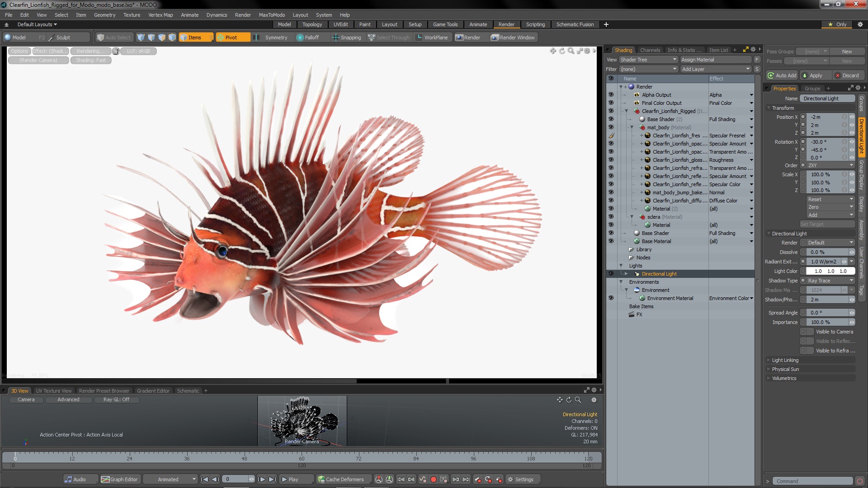The width and height of the screenshot is (868, 488).
Task: Click the Cache Deformers icon
Action: click(x=321, y=479)
